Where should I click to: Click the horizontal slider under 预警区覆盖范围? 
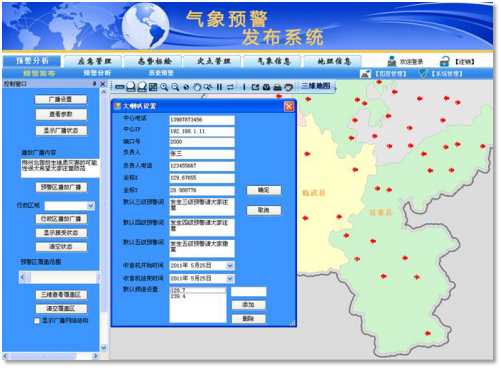pyautogui.click(x=59, y=277)
